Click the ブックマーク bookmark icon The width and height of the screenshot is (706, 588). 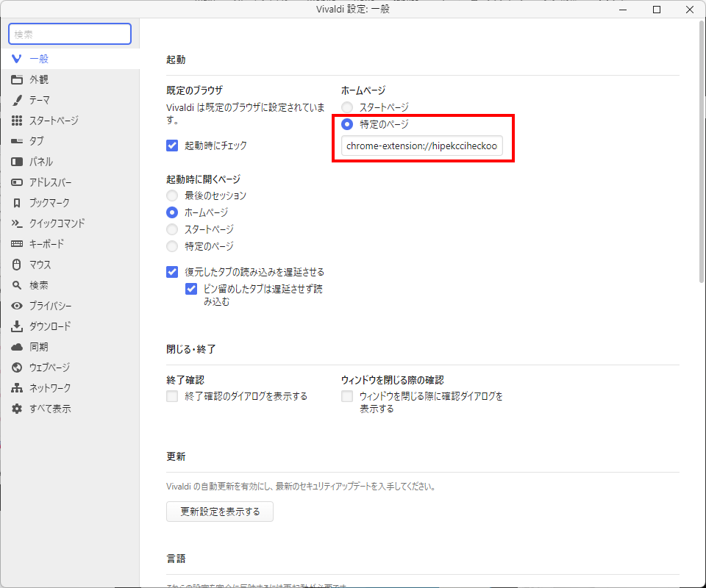(17, 203)
